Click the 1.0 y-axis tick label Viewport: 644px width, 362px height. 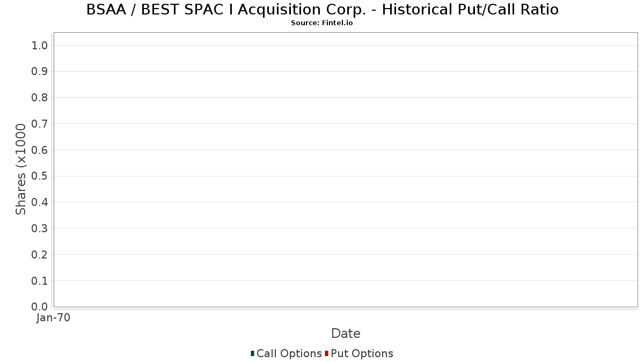pyautogui.click(x=40, y=46)
